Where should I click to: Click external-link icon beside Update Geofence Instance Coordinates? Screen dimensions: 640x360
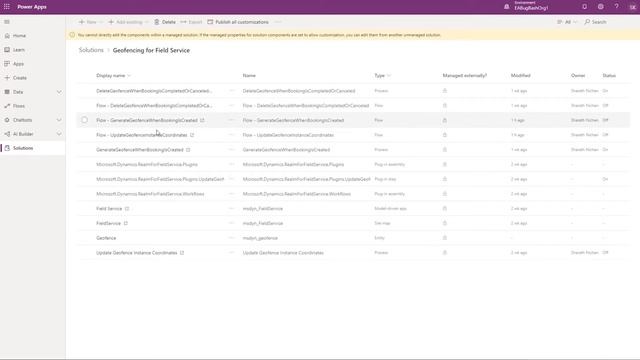click(182, 253)
